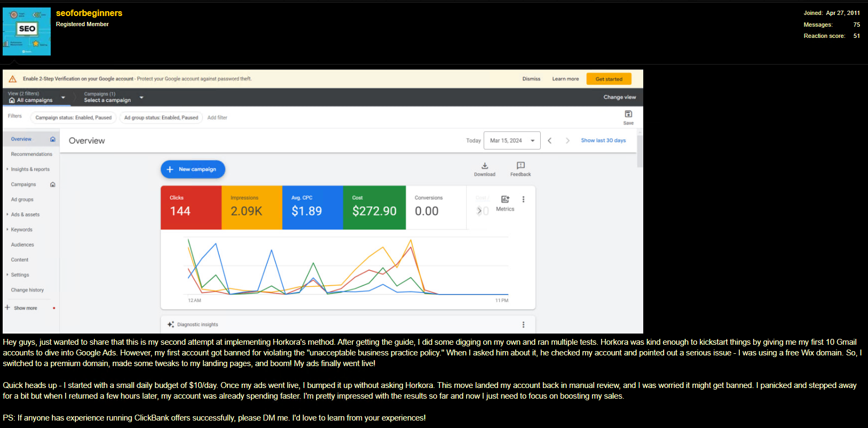Click the Metrics chart icon
The height and width of the screenshot is (428, 868).
tap(505, 199)
